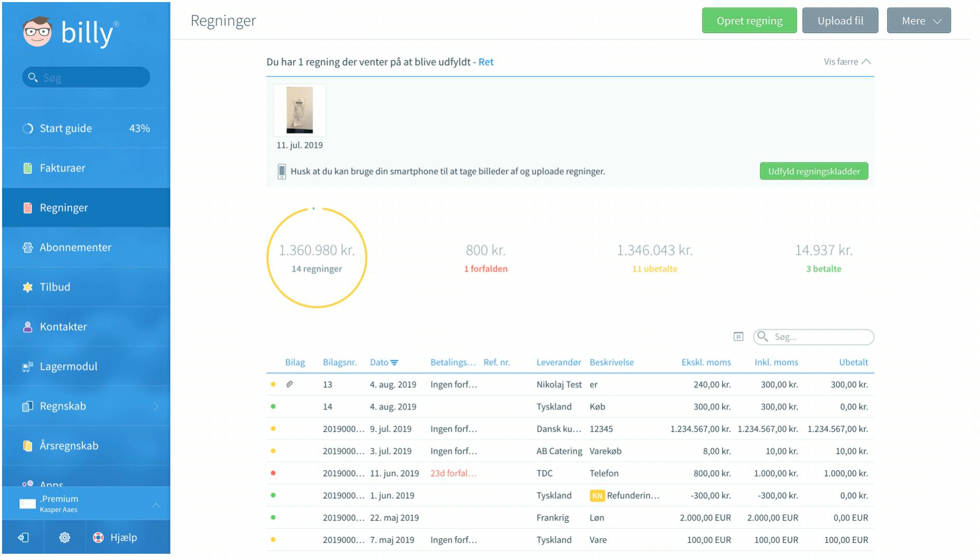Go to Tilbud section

86,287
